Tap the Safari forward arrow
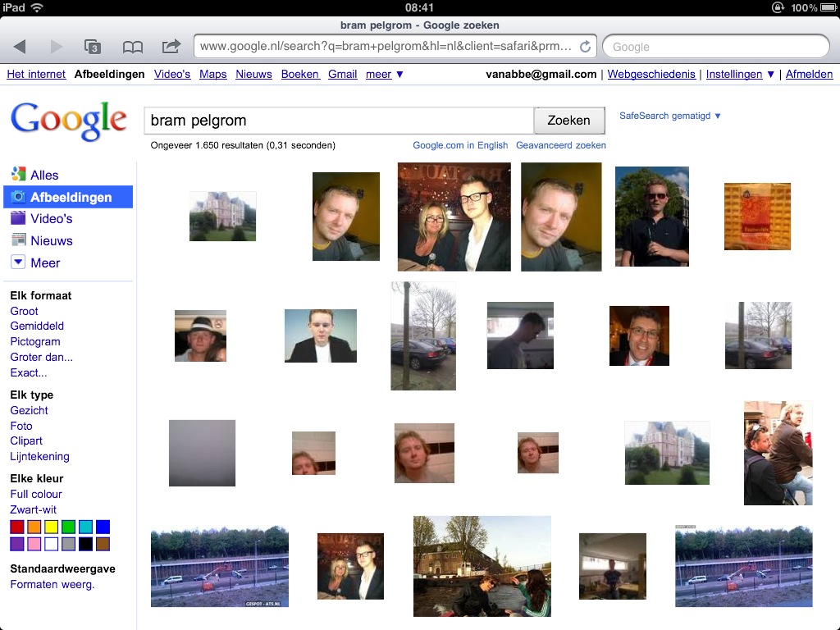The image size is (840, 630). coord(56,47)
